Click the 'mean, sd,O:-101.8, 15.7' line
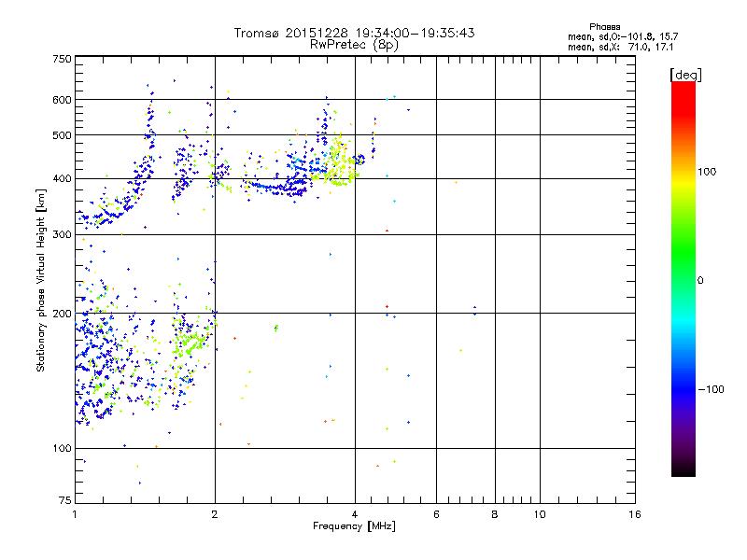Viewport: 747px width, 560px height. click(623, 36)
